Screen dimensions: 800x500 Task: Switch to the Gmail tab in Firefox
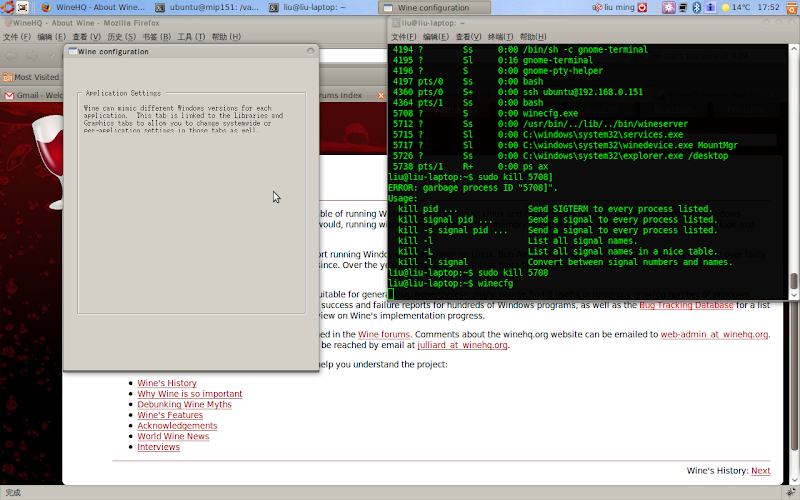33,95
